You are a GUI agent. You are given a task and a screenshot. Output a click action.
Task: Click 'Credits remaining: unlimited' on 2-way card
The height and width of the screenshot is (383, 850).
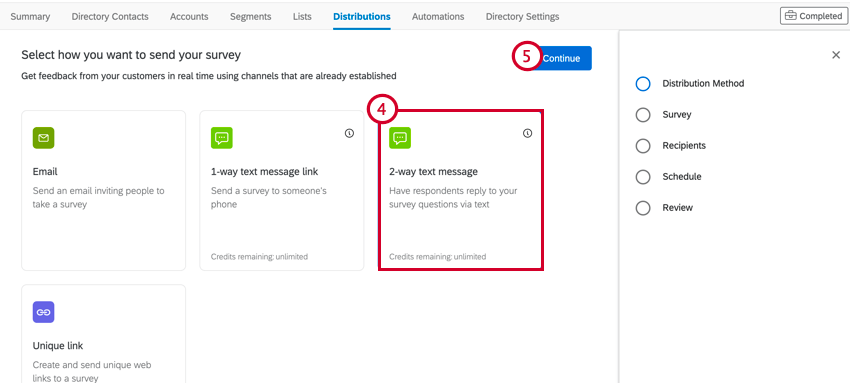(x=437, y=257)
